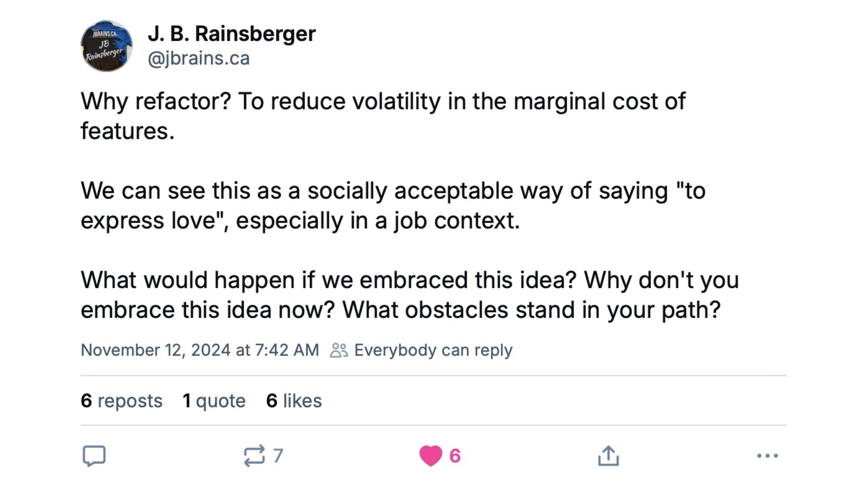Viewport: 868px width, 488px height.
Task: Open the 1 quote link
Action: [214, 401]
